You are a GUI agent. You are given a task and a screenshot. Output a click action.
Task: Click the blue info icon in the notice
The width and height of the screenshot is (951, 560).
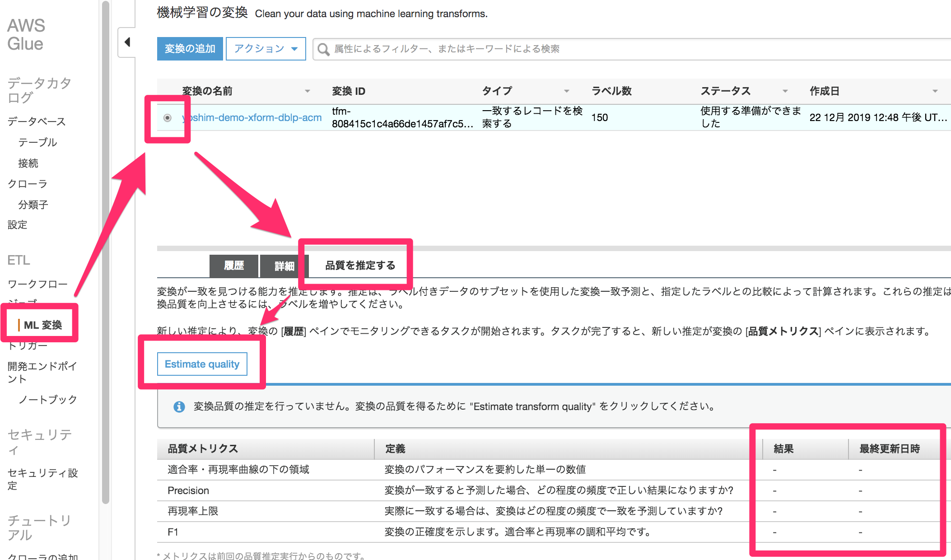[x=179, y=406]
